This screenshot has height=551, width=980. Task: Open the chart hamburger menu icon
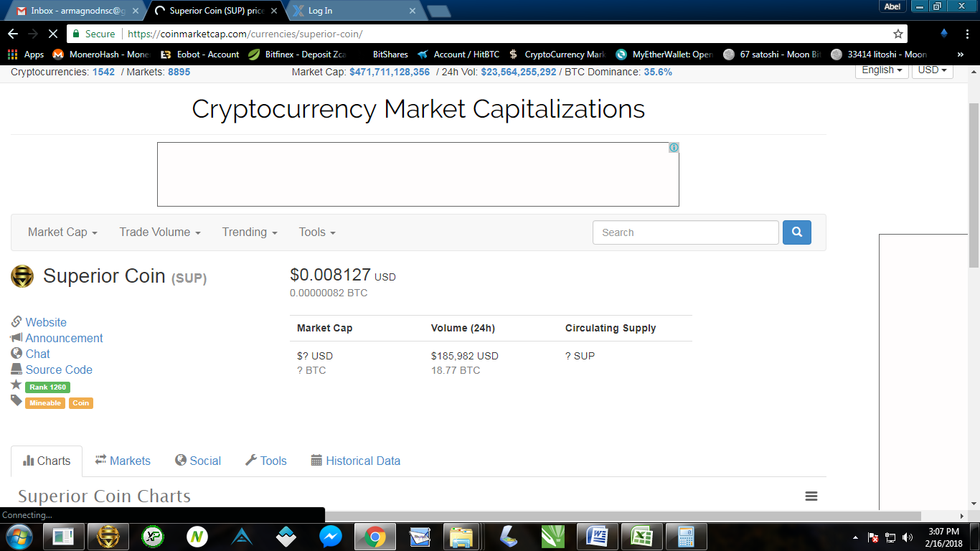point(811,496)
